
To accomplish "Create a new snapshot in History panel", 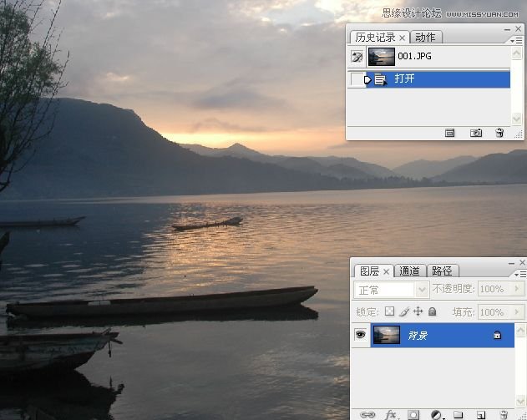I will 475,133.
